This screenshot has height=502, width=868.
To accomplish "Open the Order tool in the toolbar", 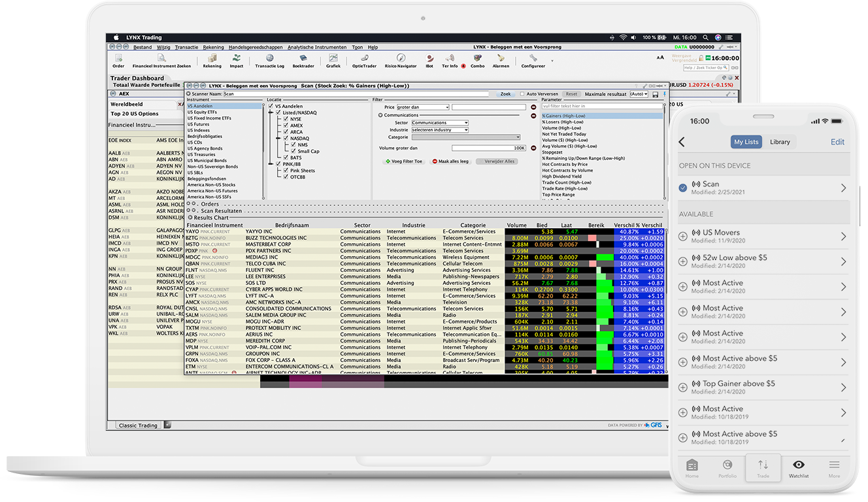I will [118, 61].
